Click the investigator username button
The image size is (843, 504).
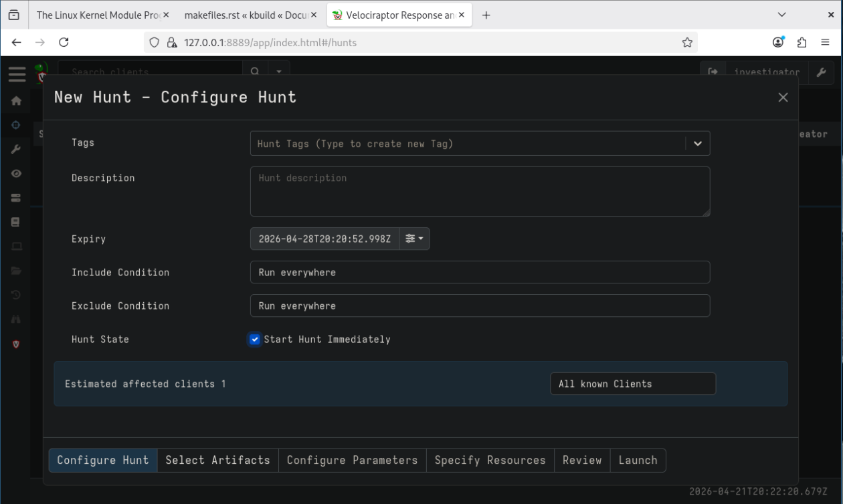(767, 72)
